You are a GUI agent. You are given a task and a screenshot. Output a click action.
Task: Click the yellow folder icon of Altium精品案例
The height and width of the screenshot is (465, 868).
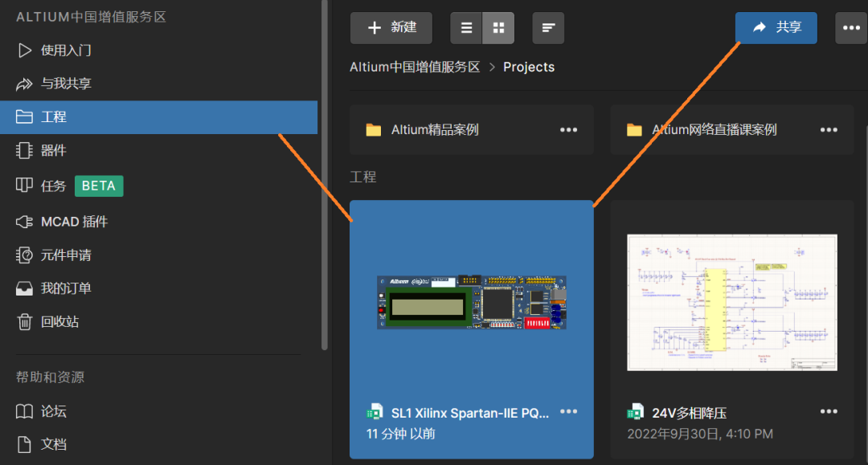[x=374, y=130]
